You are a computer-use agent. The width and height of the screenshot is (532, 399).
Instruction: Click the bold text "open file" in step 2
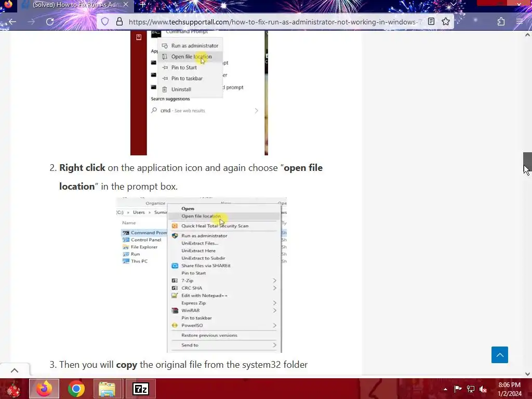pos(303,168)
